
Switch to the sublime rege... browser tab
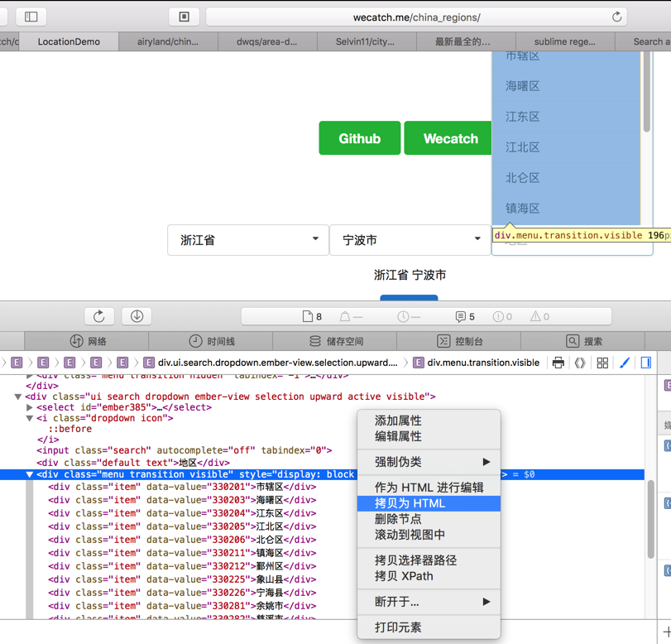pyautogui.click(x=565, y=41)
